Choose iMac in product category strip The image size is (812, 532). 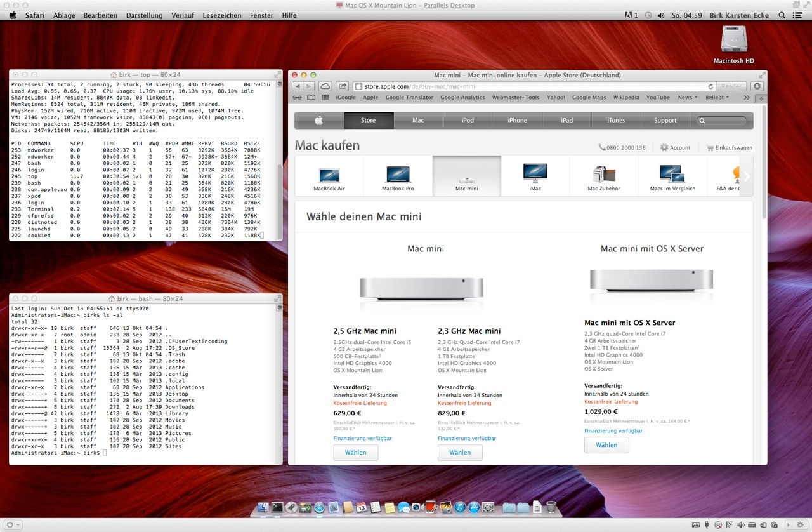tap(535, 177)
